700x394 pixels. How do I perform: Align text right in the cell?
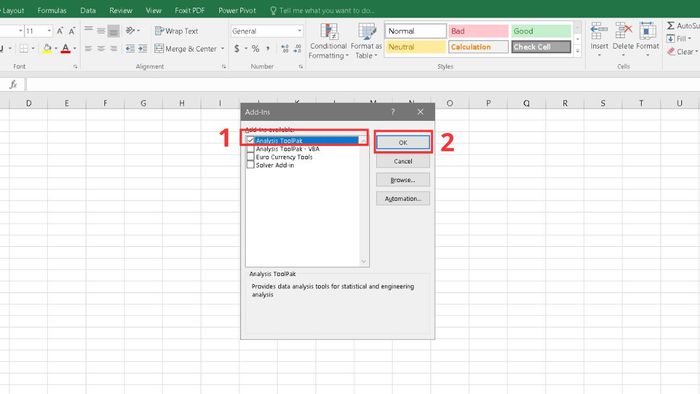[113, 48]
